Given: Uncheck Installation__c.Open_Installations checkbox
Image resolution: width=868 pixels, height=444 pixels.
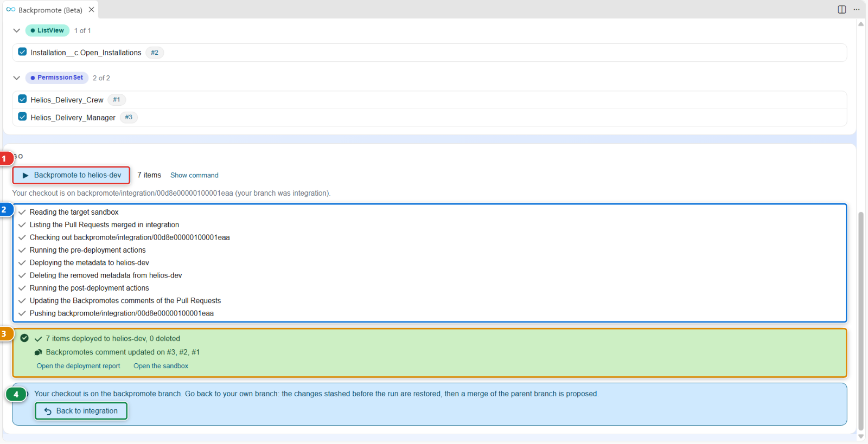Looking at the screenshot, I should coord(22,52).
